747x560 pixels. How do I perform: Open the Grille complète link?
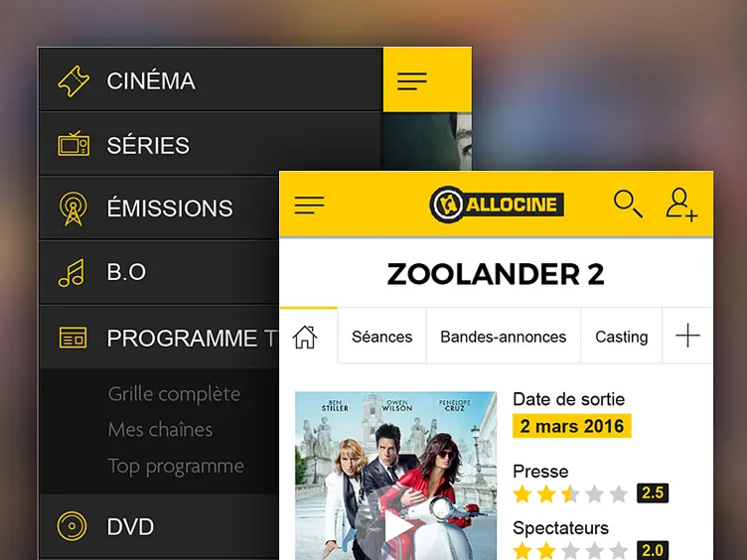coord(174,394)
